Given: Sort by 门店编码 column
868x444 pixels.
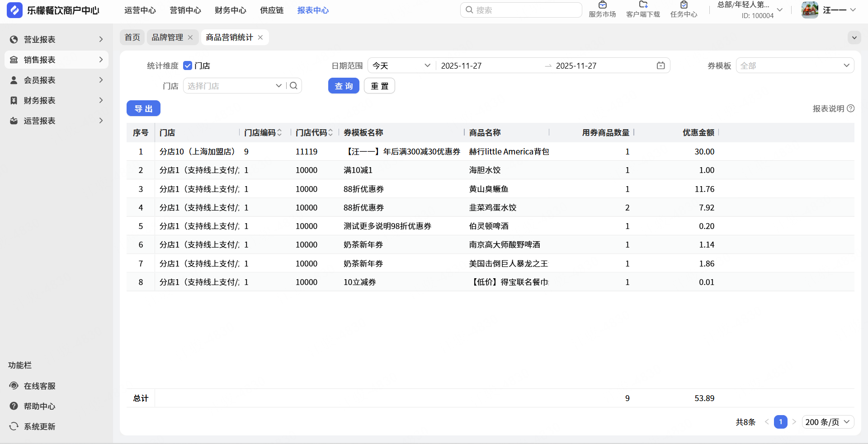Looking at the screenshot, I should [x=279, y=132].
